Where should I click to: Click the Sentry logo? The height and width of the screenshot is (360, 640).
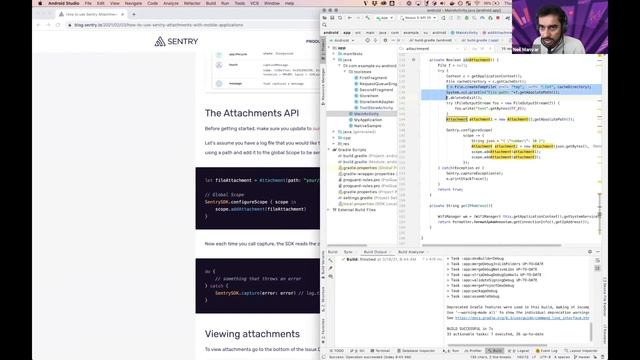176,41
